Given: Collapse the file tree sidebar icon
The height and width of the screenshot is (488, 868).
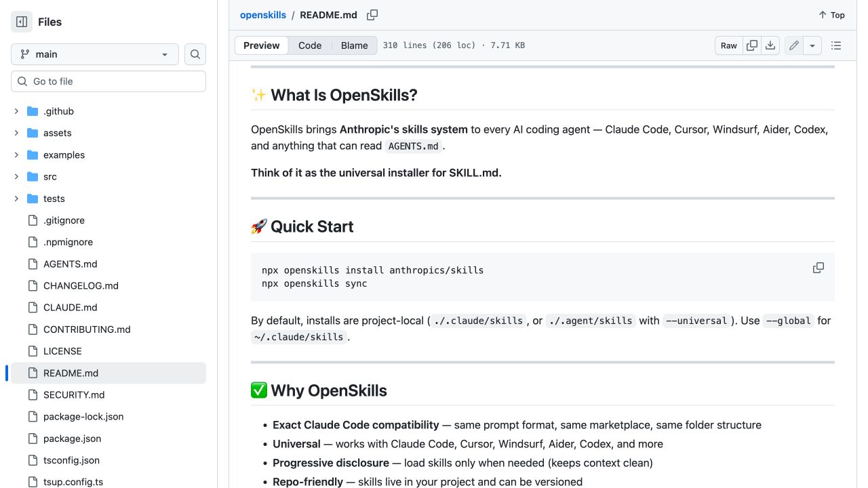Looking at the screenshot, I should (x=22, y=22).
